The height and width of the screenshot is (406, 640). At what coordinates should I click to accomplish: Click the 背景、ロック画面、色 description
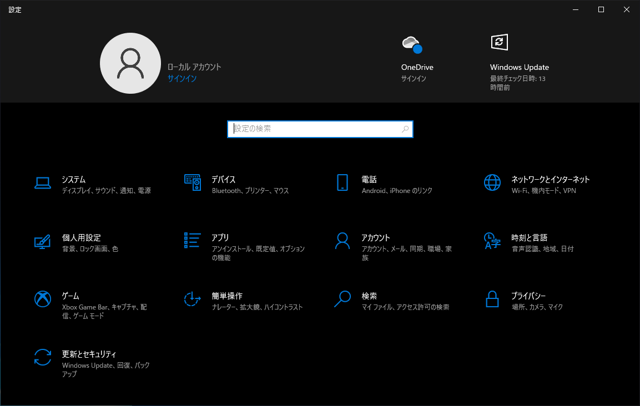point(90,249)
